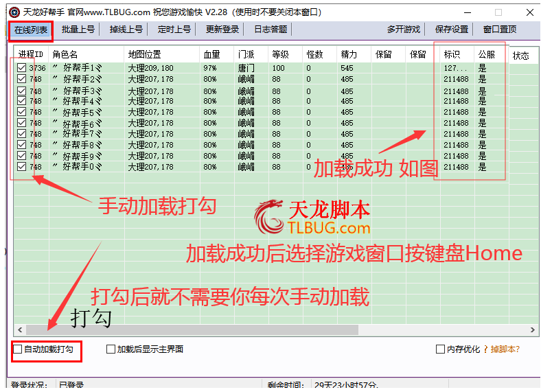
Task: Close the 天龙好帮手 window
Action: (530, 12)
